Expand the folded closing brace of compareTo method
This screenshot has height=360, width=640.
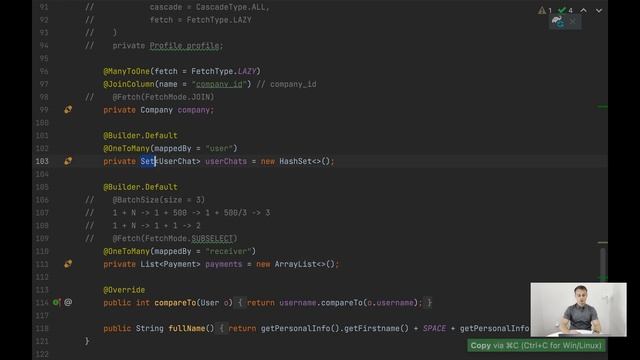pos(429,303)
